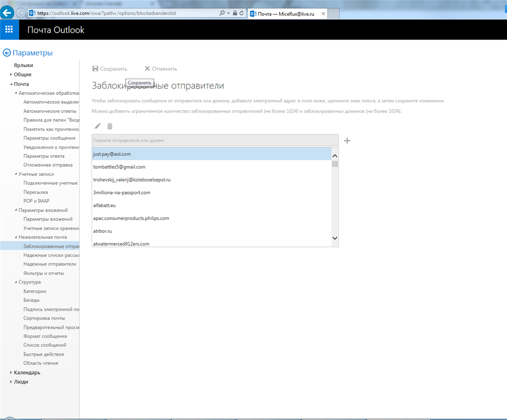Select atwatermerced912ers.com entry
The height and width of the screenshot is (420, 507).
211,243
